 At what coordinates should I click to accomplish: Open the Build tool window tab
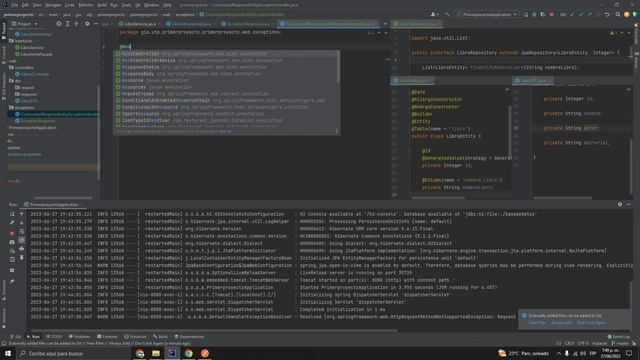pyautogui.click(x=160, y=337)
